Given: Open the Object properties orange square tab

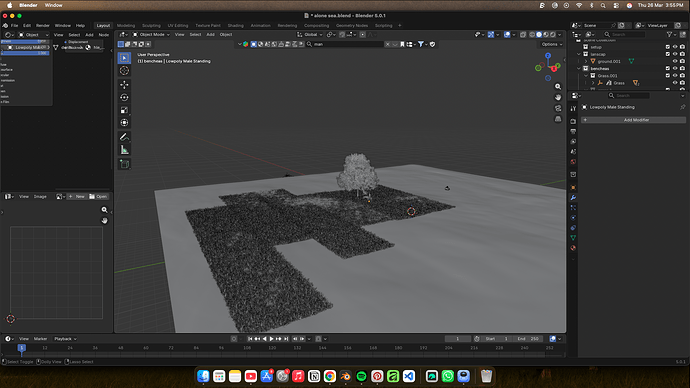Looking at the screenshot, I should pos(573,187).
